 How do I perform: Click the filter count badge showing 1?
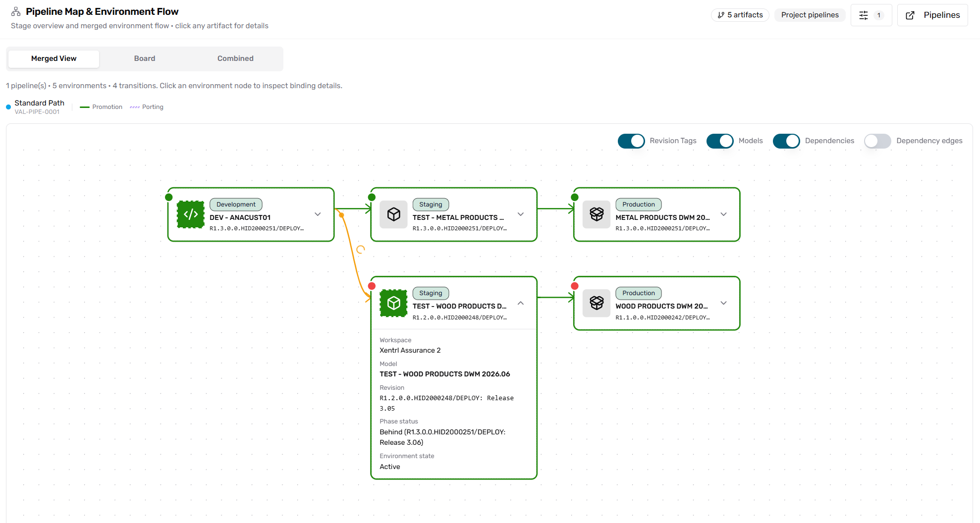pos(879,15)
